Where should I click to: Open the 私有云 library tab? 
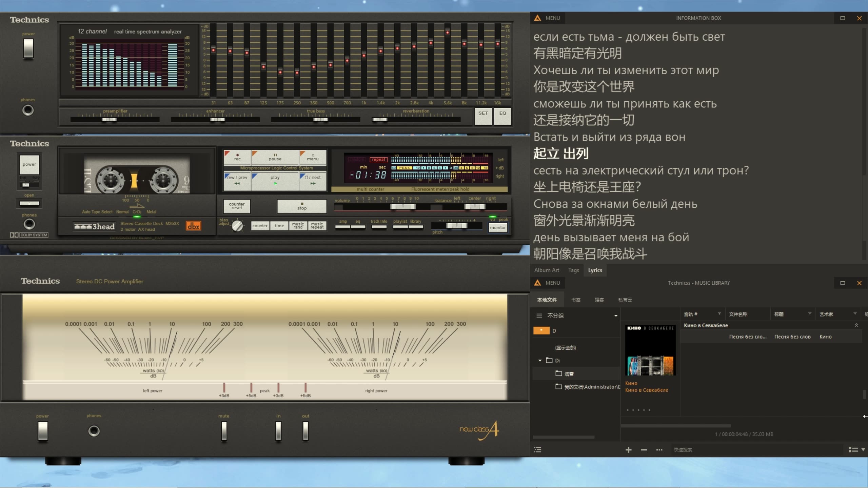click(x=625, y=300)
